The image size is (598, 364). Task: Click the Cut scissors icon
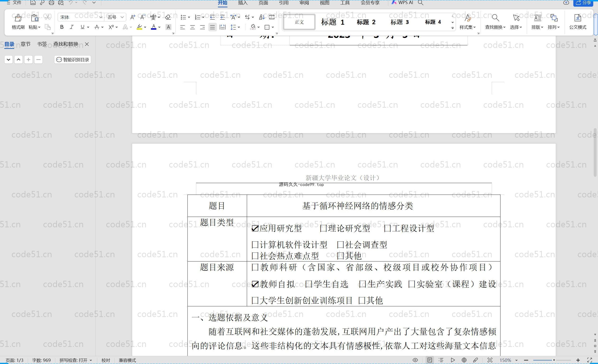pyautogui.click(x=47, y=18)
